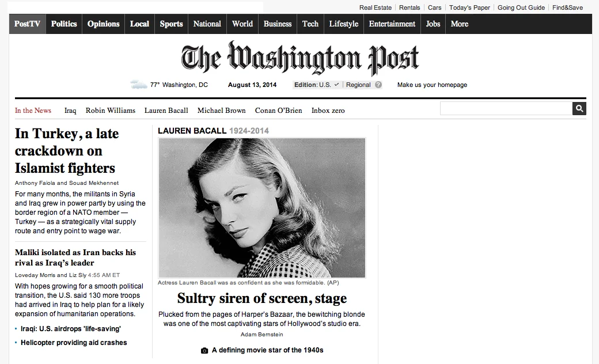Screen dimensions: 599x364
Task: Open the Going Out Guide
Action: pyautogui.click(x=521, y=7)
